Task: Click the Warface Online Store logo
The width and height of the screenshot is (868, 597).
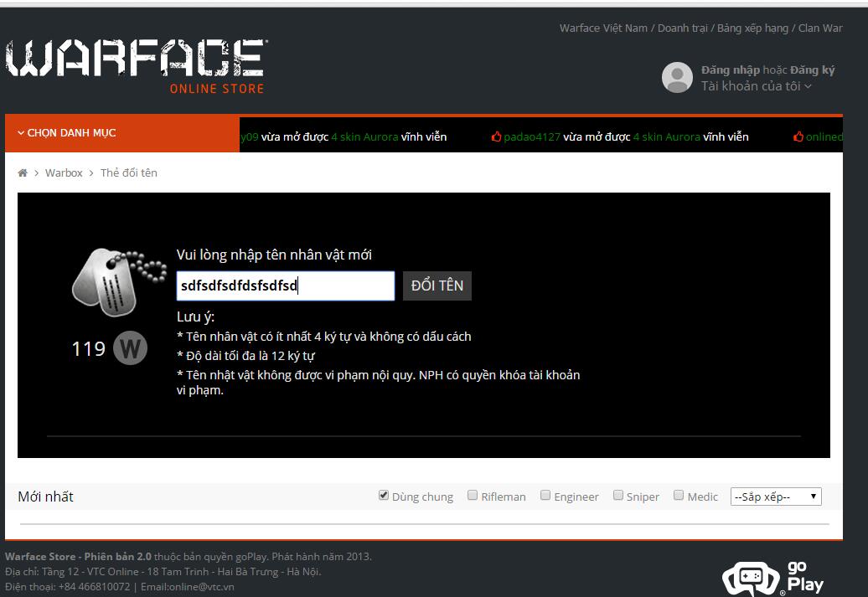Action: (137, 66)
